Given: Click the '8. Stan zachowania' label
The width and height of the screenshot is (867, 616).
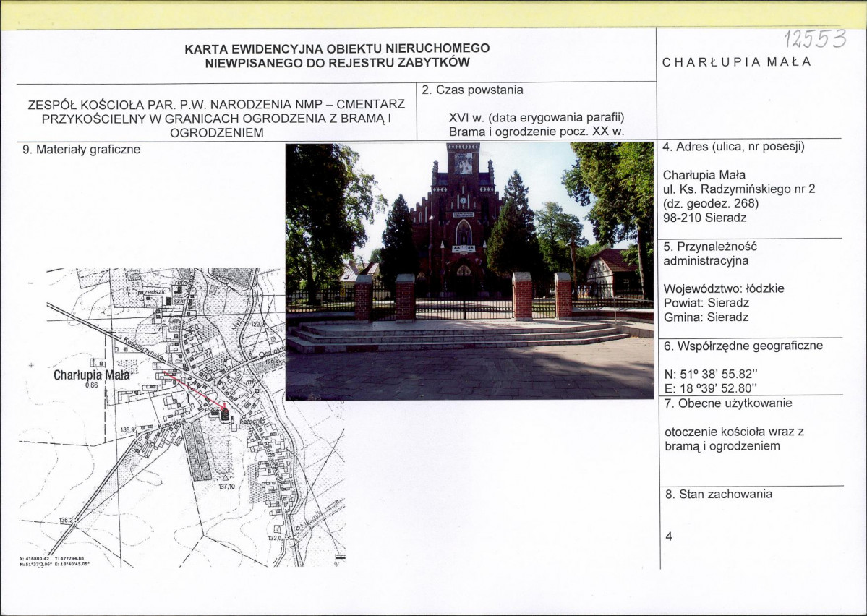Looking at the screenshot, I should click(719, 495).
